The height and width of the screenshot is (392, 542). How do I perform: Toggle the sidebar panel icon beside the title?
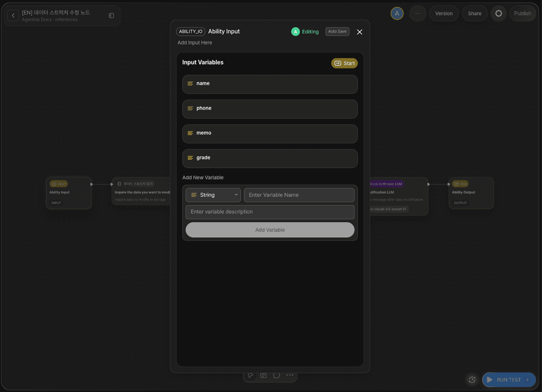[111, 16]
